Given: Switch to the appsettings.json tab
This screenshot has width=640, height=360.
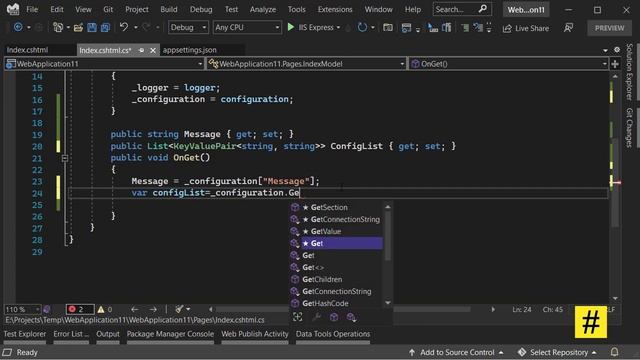Looking at the screenshot, I should tap(190, 50).
